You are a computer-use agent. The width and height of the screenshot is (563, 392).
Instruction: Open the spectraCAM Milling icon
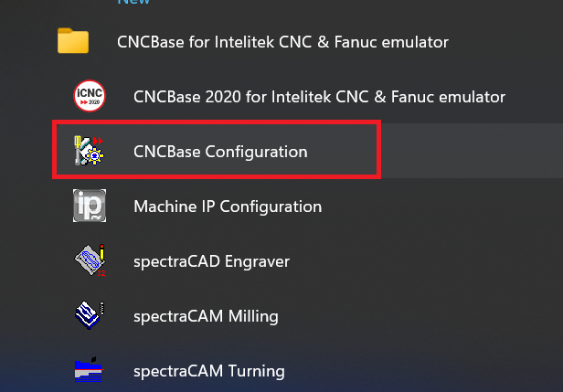(x=90, y=315)
